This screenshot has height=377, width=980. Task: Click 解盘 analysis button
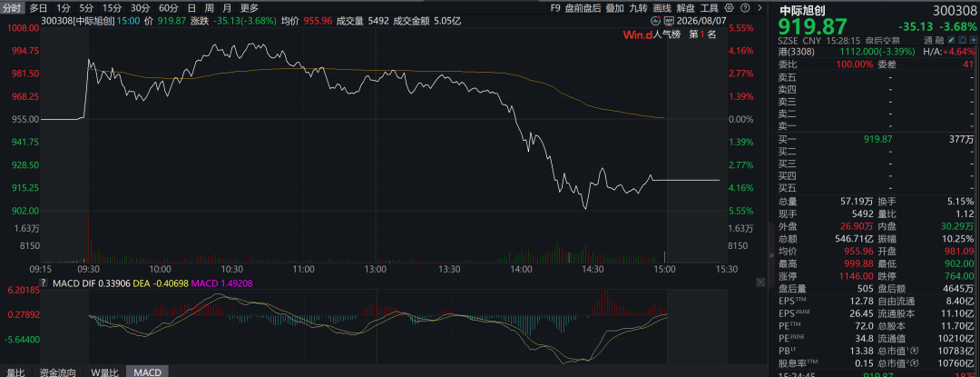686,8
